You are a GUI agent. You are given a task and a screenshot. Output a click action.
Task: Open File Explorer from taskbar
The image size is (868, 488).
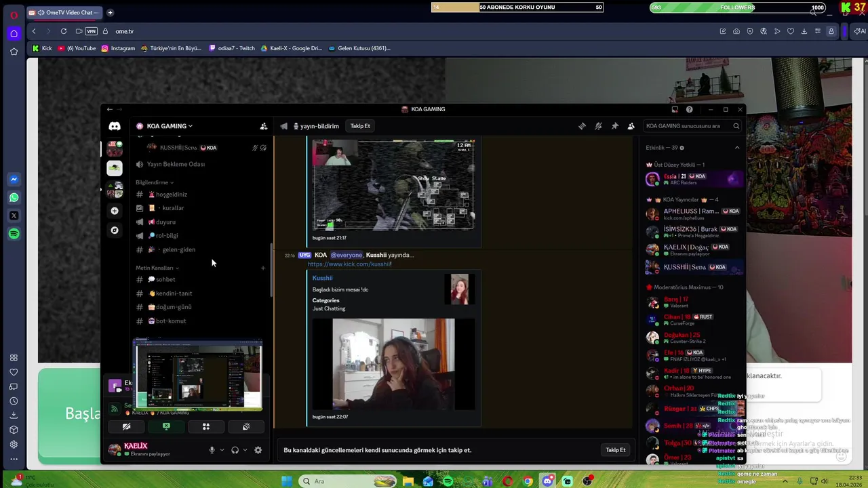pos(408,481)
